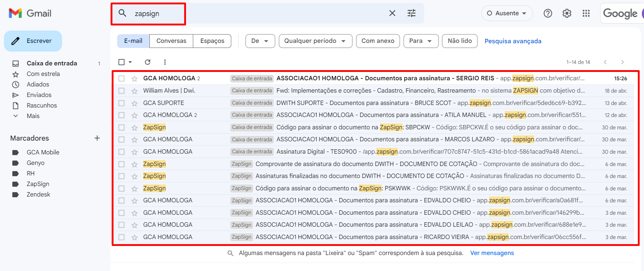
Task: Toggle the Não lido filter
Action: tap(460, 41)
